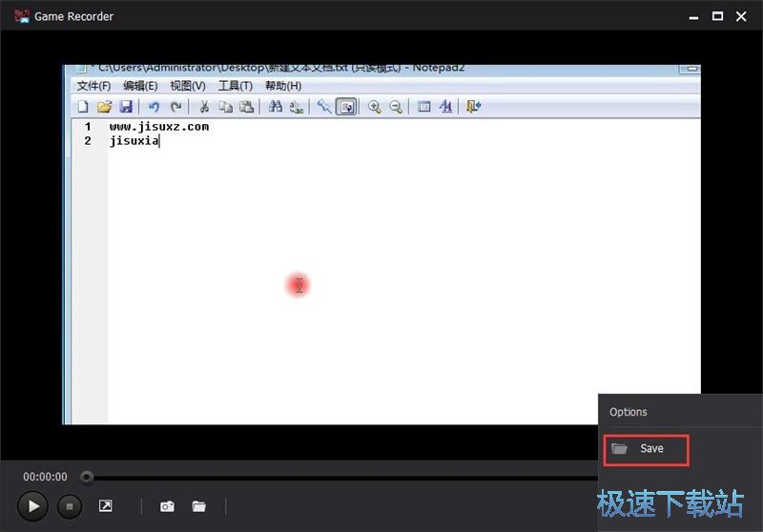Screen dimensions: 763x532
Task: Click line number 2 in the margin
Action: (88, 141)
